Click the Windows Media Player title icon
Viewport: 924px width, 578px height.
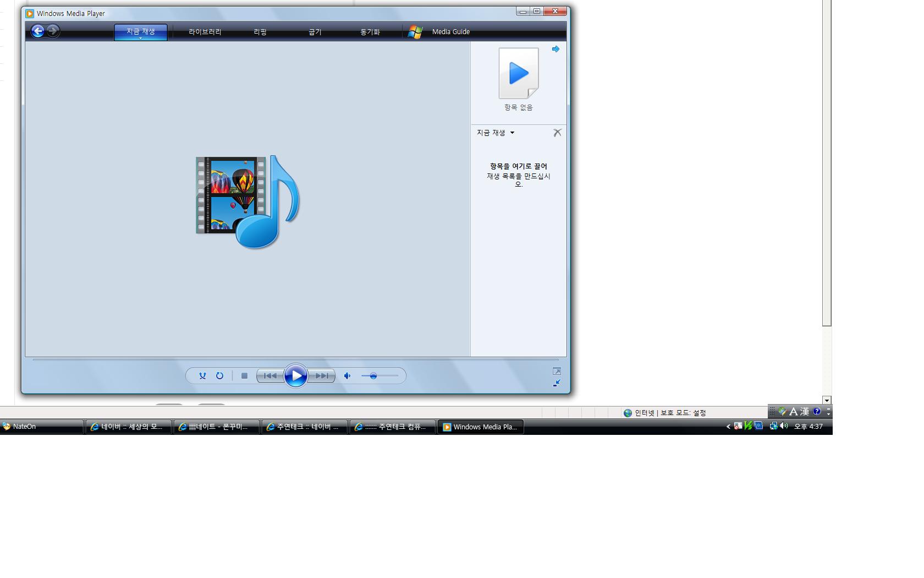tap(30, 13)
